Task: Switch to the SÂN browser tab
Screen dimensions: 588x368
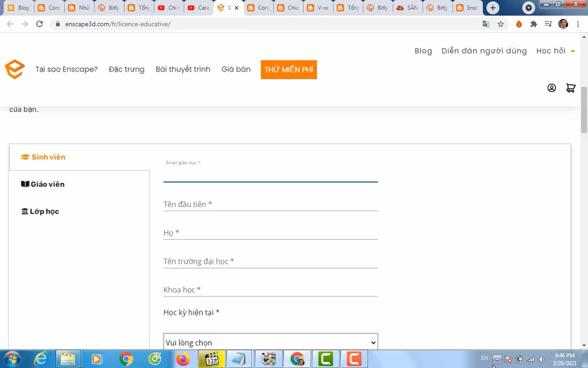Action: (408, 8)
